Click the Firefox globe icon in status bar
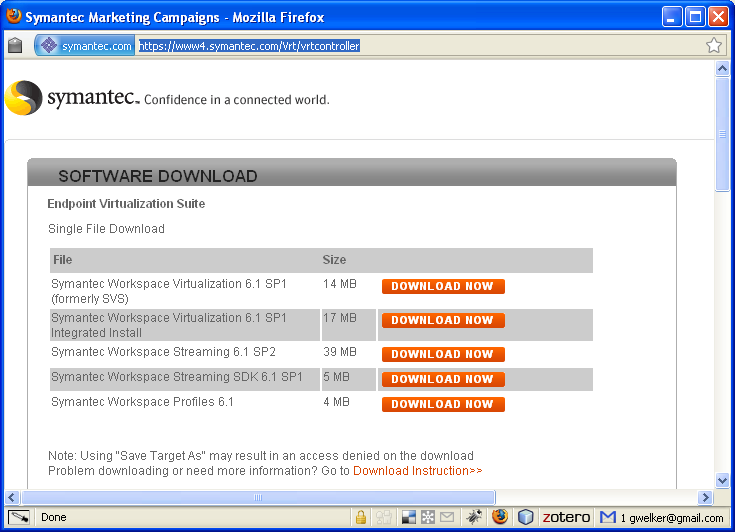 (x=500, y=517)
